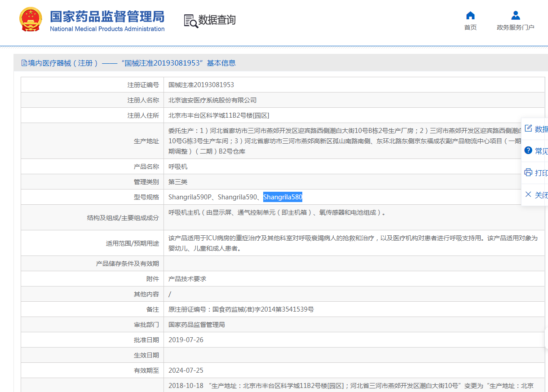
Task: Click the 常见 FAQ side button label
Action: 541,151
